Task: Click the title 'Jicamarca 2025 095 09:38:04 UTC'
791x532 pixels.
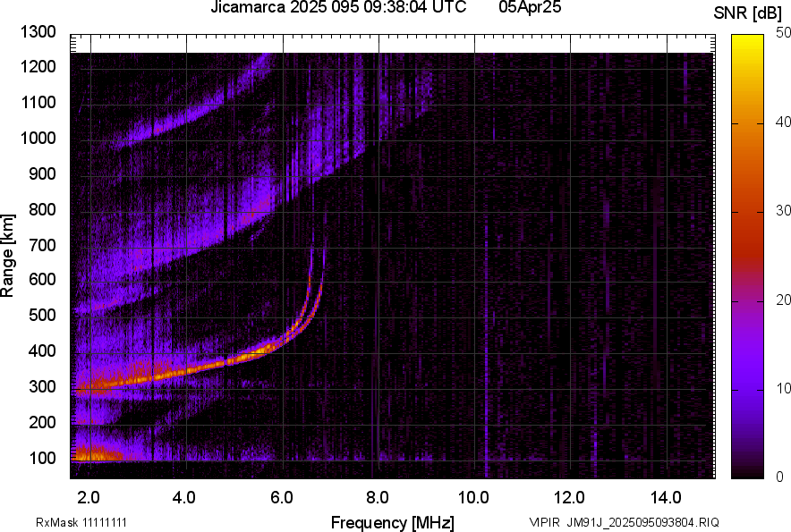Action: (x=338, y=7)
